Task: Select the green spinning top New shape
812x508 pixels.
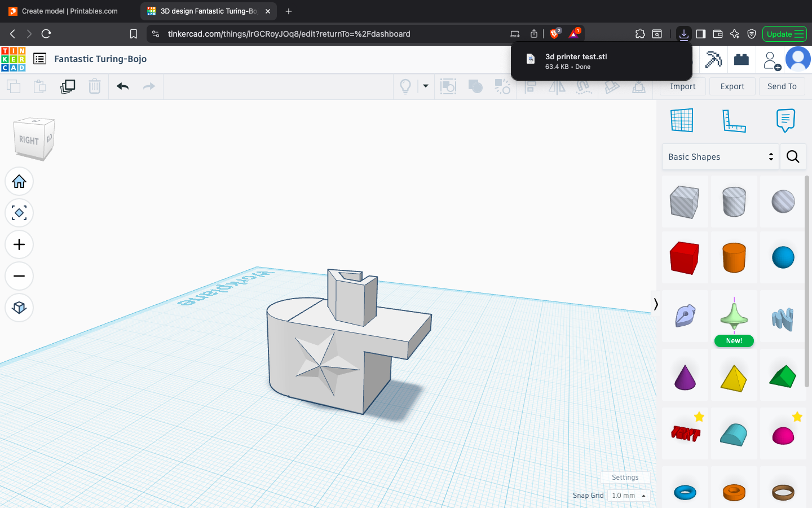Action: 734,316
